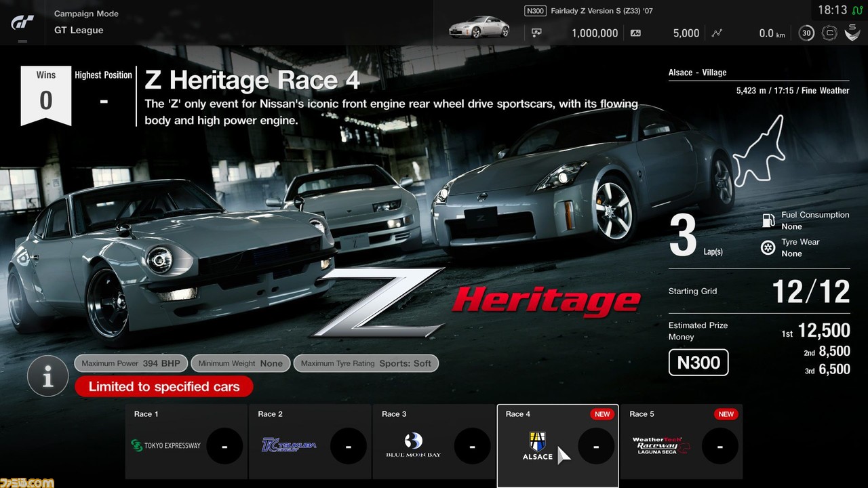Select Race 1 Tokyo Expressway card

point(186,442)
